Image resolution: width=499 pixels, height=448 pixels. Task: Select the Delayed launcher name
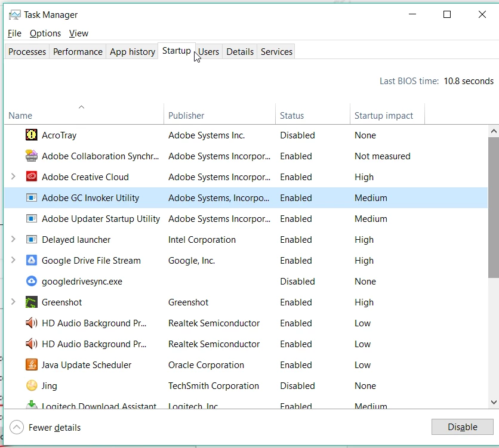76,239
